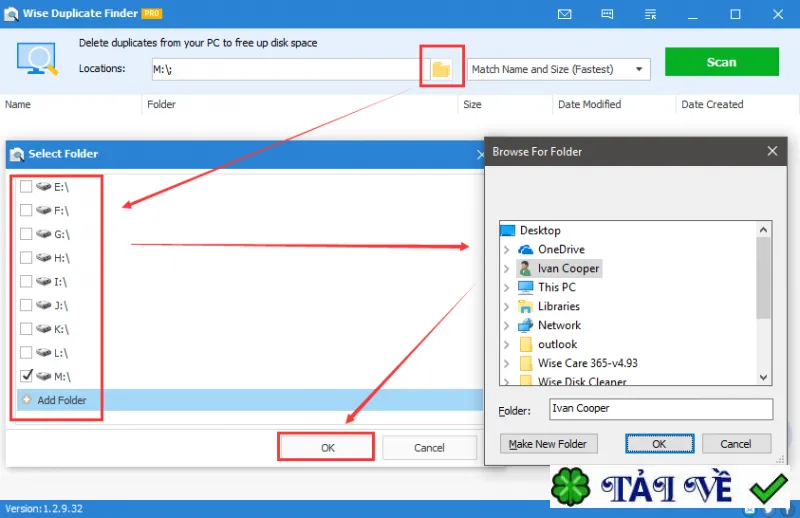Click the Version:1.2.9.32 status text
This screenshot has height=518, width=800.
(x=44, y=508)
